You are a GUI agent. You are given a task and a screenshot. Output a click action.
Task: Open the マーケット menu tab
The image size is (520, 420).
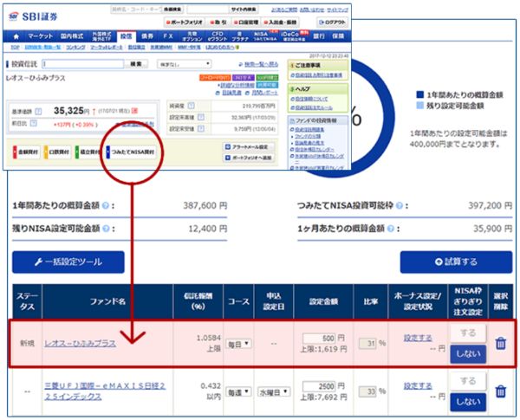tap(40, 36)
